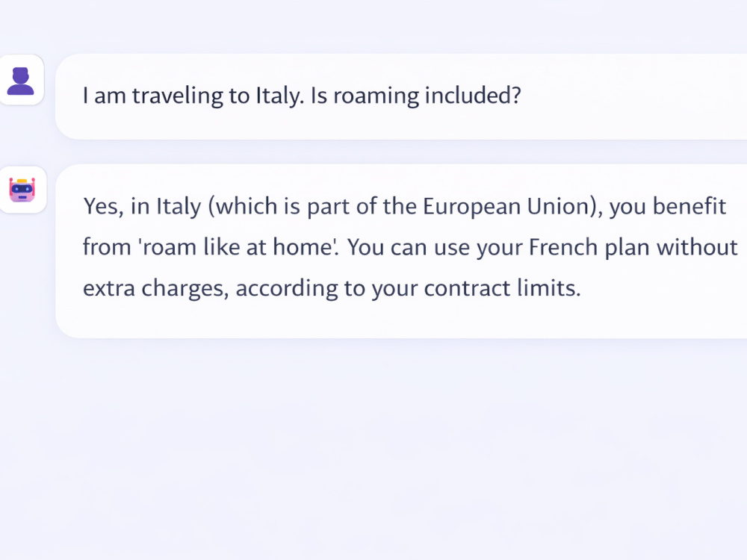Select the bot reply message bubble
Viewport: 747px width, 560px height.
pyautogui.click(x=401, y=251)
